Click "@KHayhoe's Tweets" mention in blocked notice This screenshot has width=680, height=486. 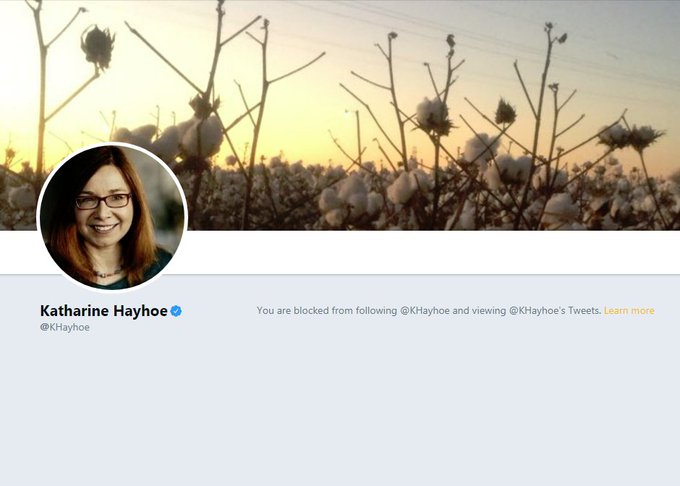(555, 310)
